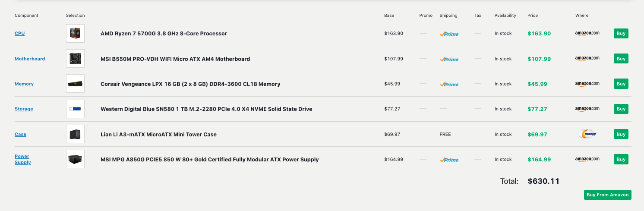Click the Ryzen 7 5700G CPU thumbnail
This screenshot has height=211, width=644.
coord(75,33)
